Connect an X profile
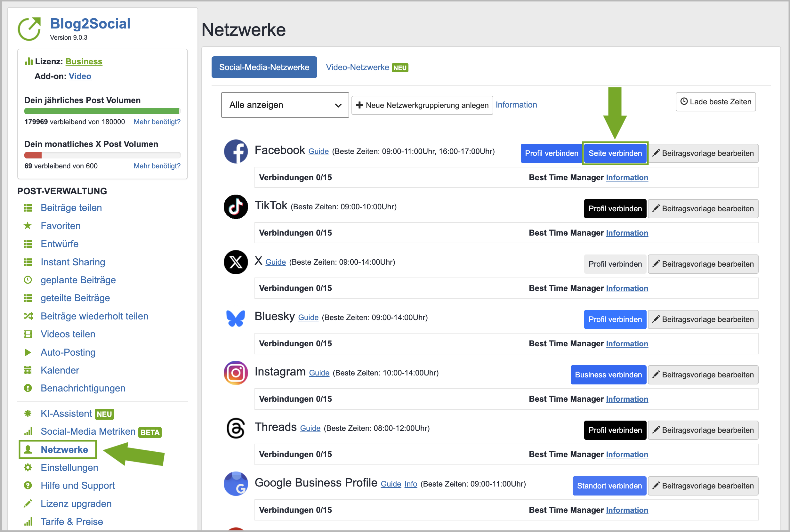Viewport: 790px width, 532px height. pyautogui.click(x=615, y=264)
